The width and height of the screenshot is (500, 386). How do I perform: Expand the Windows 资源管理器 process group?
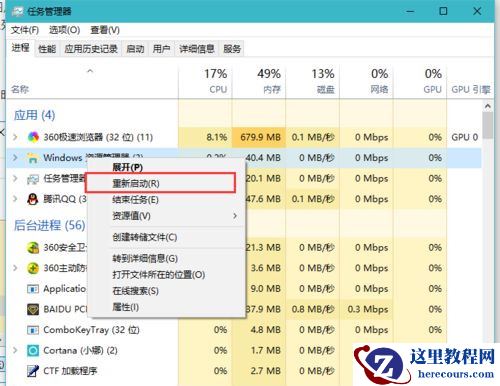pos(15,158)
